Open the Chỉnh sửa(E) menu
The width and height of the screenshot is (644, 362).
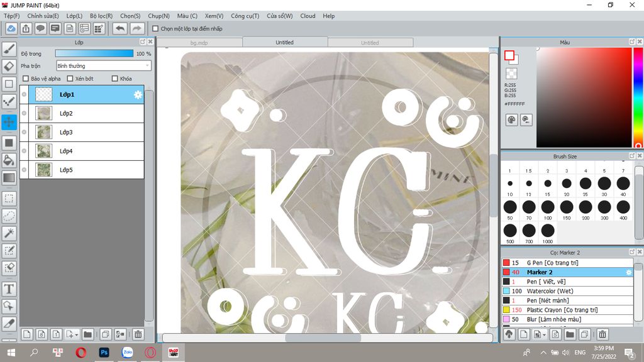(43, 16)
